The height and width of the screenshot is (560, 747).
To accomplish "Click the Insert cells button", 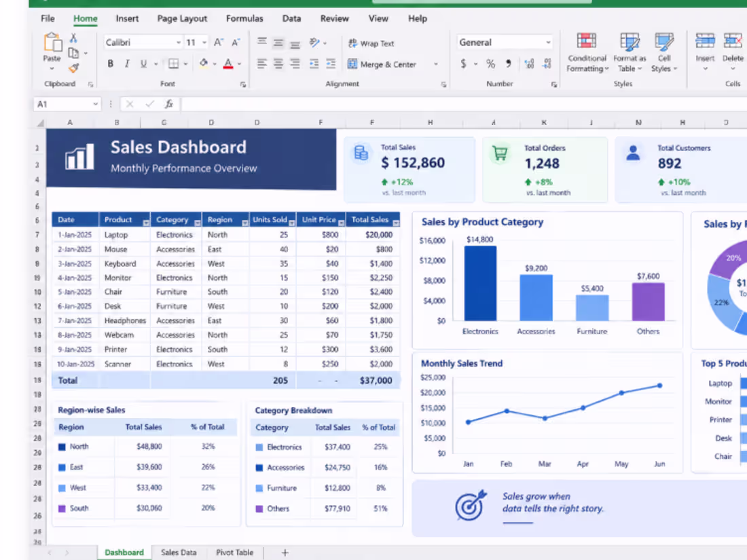I will click(x=705, y=52).
